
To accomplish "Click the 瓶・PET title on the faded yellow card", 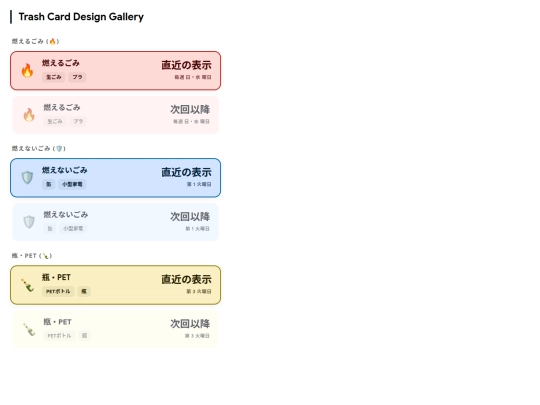I will click(58, 322).
